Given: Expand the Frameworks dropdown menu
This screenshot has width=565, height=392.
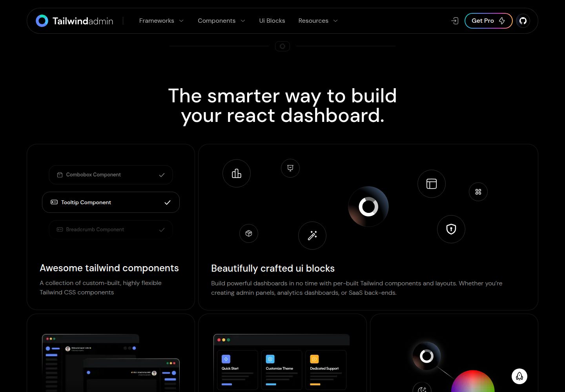Looking at the screenshot, I should click(161, 21).
